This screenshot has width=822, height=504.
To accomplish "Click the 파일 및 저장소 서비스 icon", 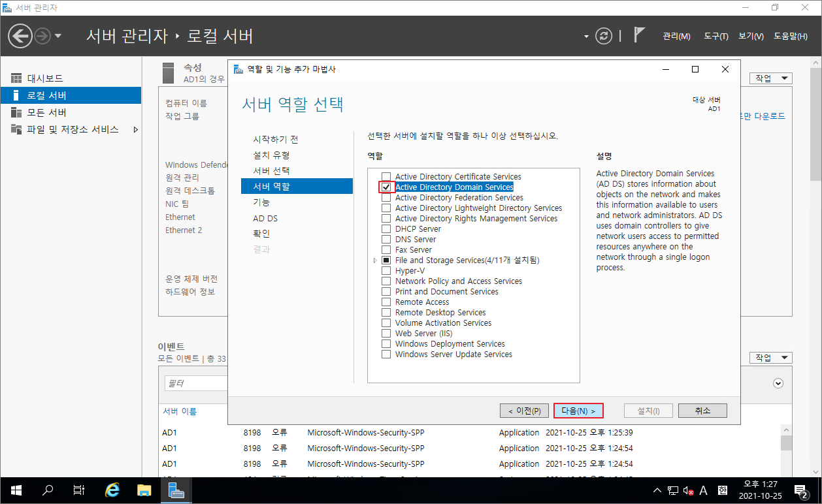I will [x=16, y=129].
